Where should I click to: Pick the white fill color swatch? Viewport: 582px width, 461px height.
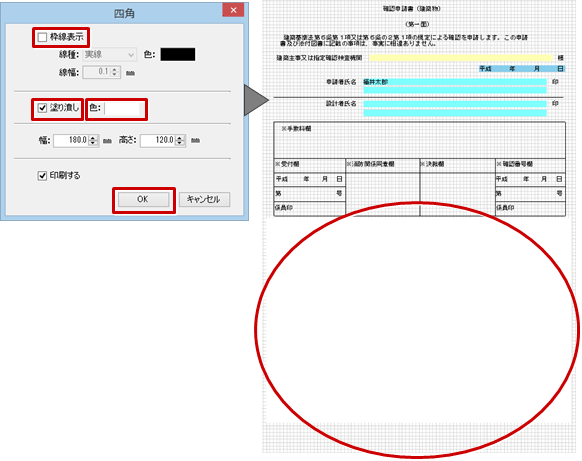(122, 108)
